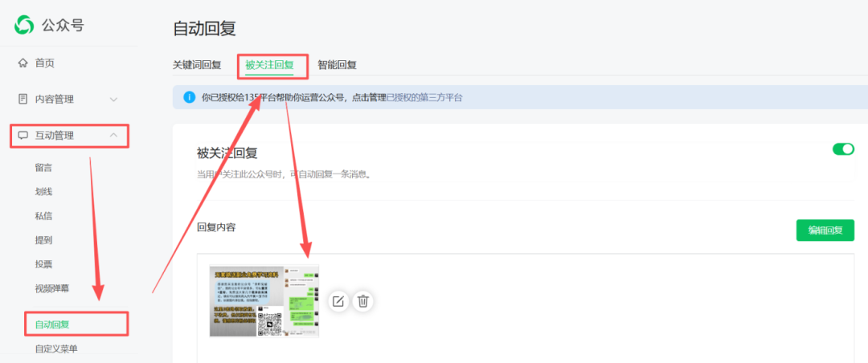Click the blue info icon in notice banner

[189, 97]
